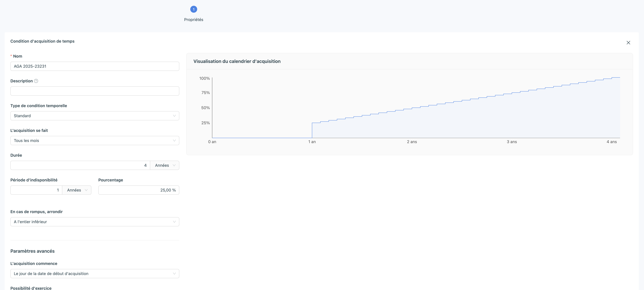Click the Durée value field showing 4
The height and width of the screenshot is (290, 644).
pos(80,165)
